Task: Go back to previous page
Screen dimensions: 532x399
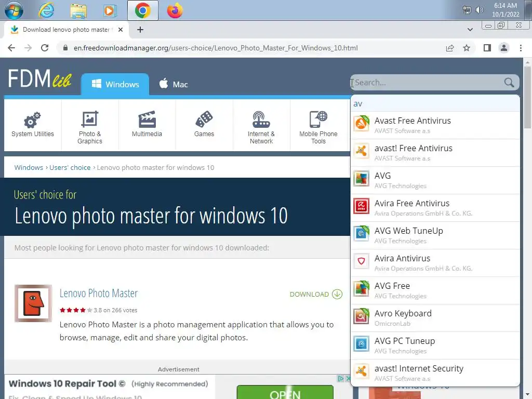Action: tap(11, 48)
